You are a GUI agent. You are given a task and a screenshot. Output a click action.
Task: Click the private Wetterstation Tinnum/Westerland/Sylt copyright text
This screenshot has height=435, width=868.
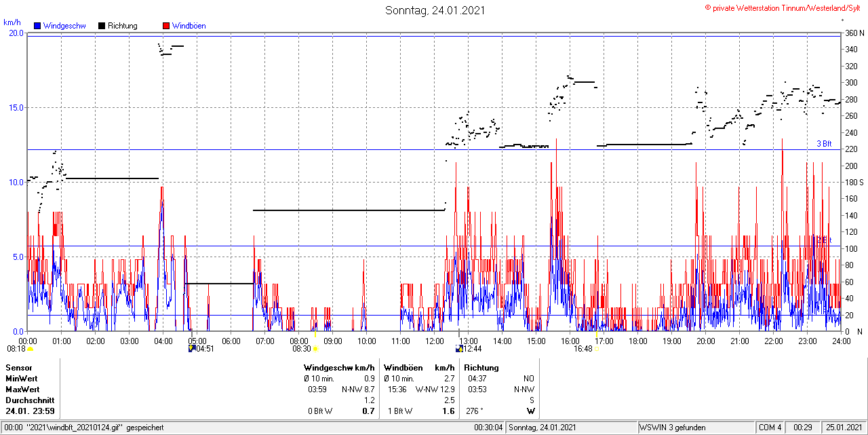(783, 7)
